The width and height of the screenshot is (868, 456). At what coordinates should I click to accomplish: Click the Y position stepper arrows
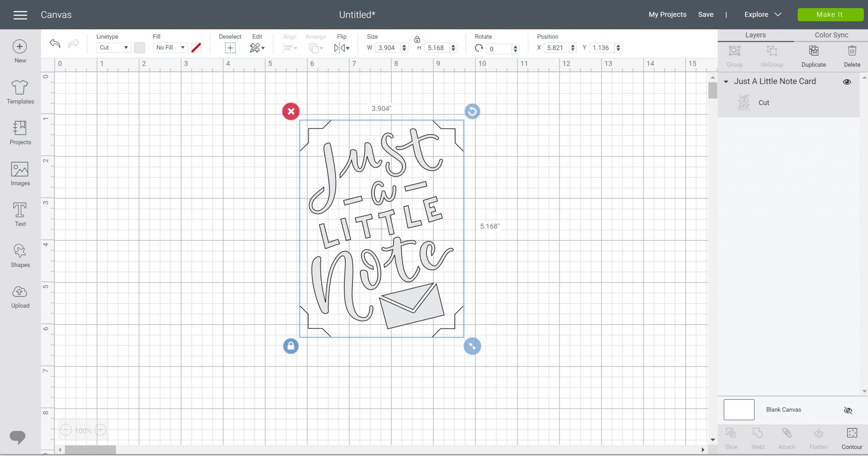pos(618,48)
